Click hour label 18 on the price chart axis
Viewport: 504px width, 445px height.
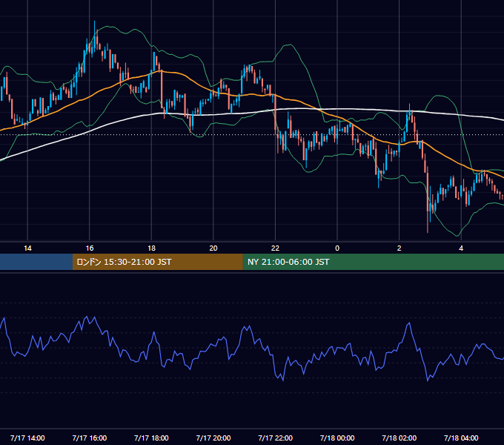(x=151, y=248)
